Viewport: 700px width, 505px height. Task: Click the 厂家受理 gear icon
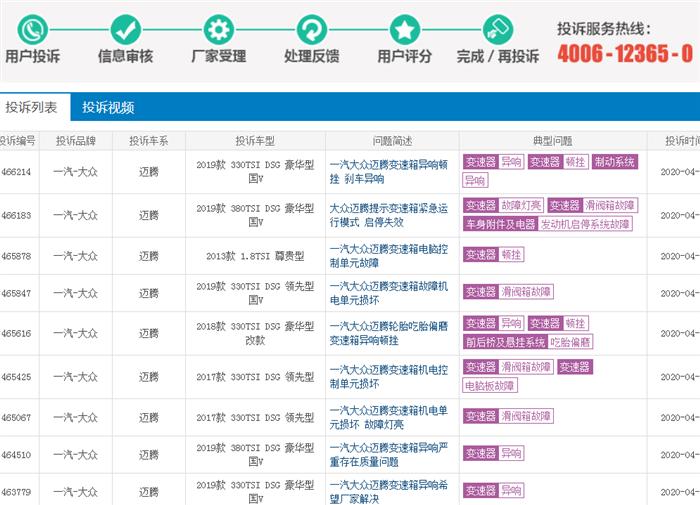pos(218,28)
